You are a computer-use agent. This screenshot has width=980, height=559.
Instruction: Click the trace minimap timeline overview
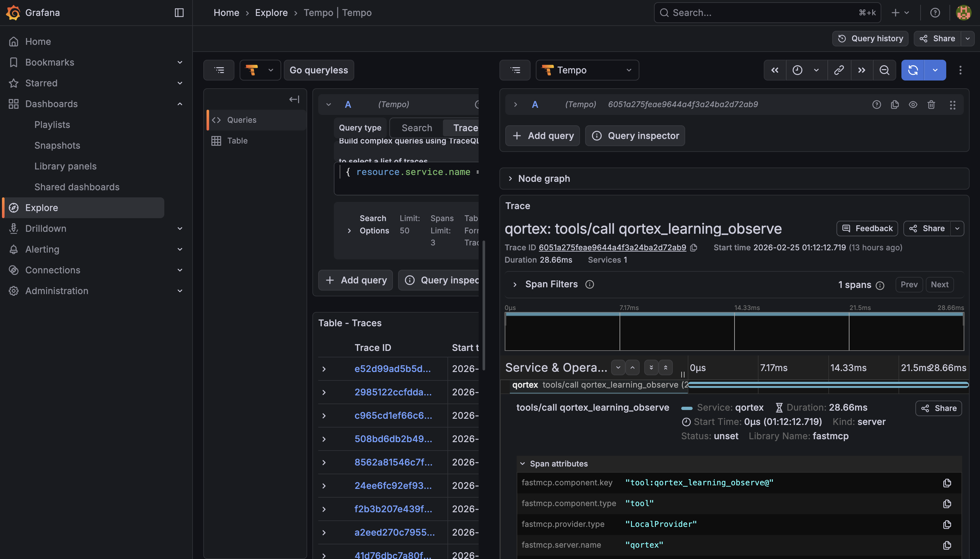(734, 332)
